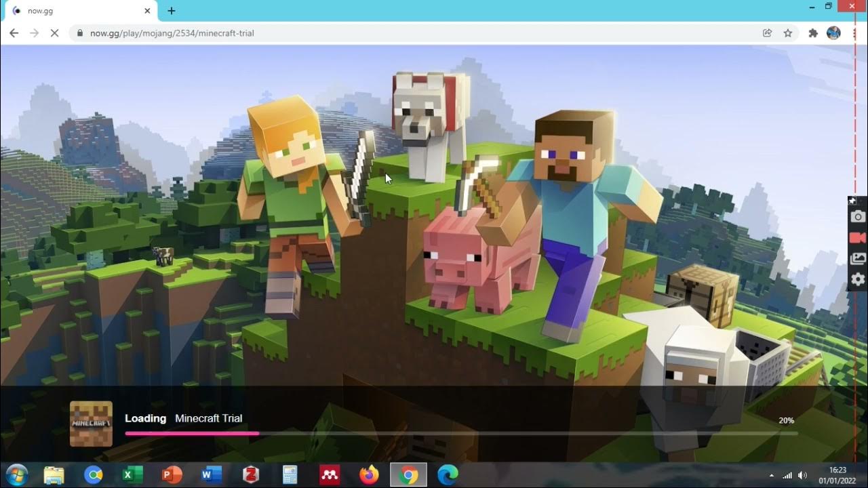This screenshot has height=488, width=868.
Task: Launch Word from the taskbar
Action: click(x=212, y=475)
